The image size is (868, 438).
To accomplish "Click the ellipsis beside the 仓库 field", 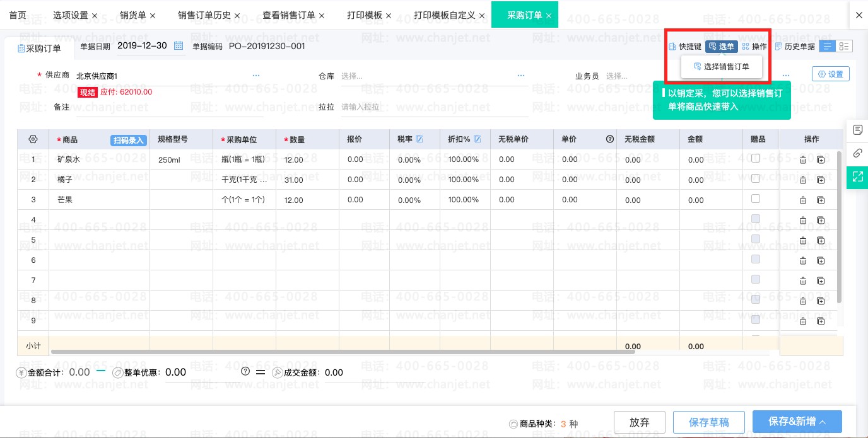I will (521, 76).
